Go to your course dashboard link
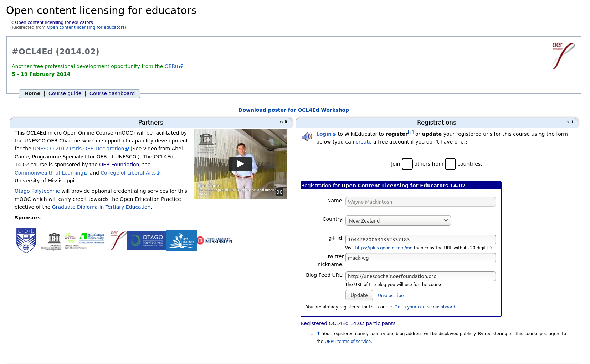Screen dimensions: 590x364 pyautogui.click(x=425, y=307)
